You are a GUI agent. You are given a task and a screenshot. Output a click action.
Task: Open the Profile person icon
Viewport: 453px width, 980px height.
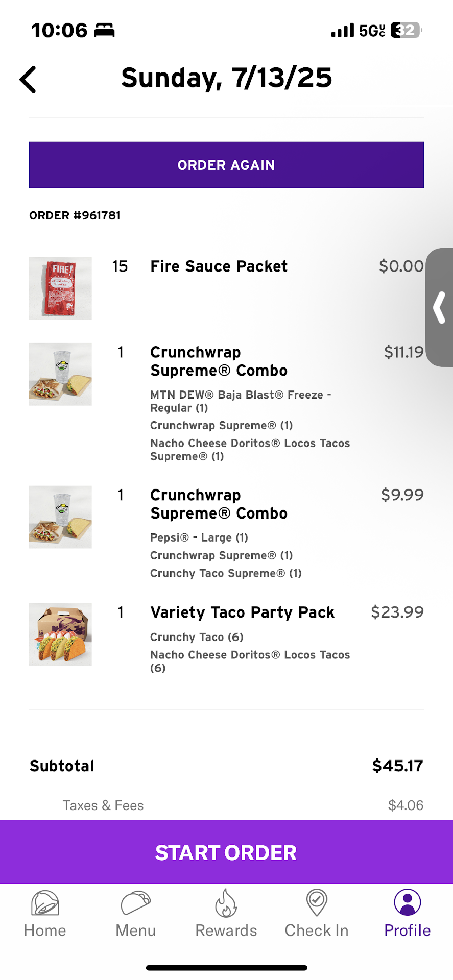[x=407, y=902]
